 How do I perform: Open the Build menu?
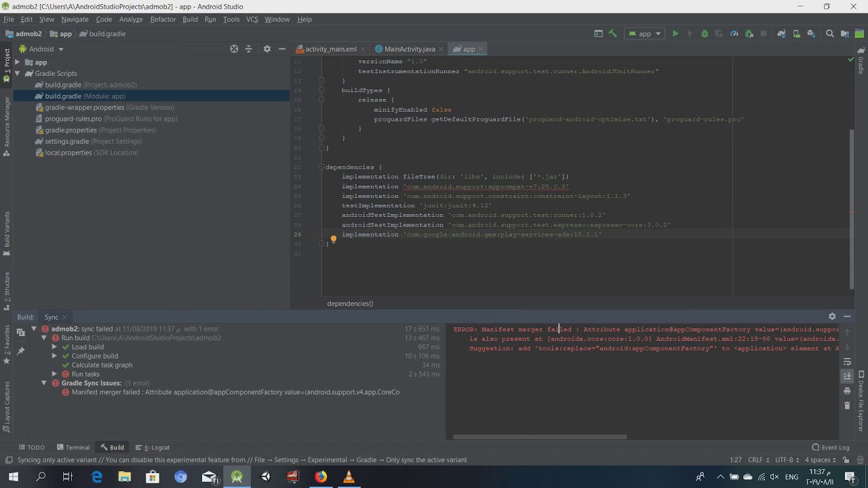click(x=190, y=19)
